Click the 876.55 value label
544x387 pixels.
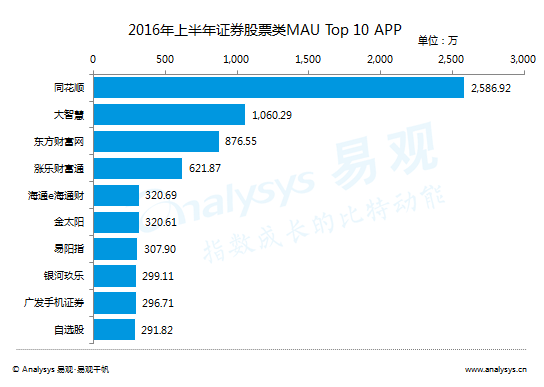click(x=241, y=141)
